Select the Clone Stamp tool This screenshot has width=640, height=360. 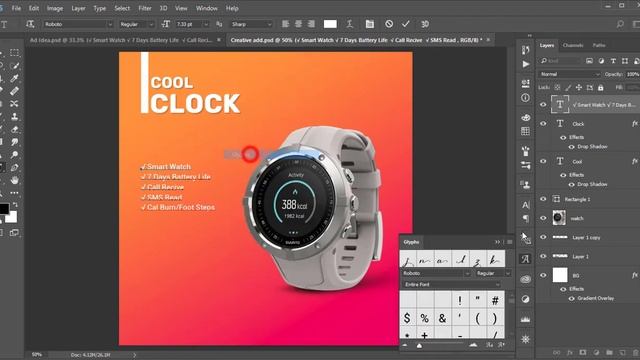[x=14, y=116]
